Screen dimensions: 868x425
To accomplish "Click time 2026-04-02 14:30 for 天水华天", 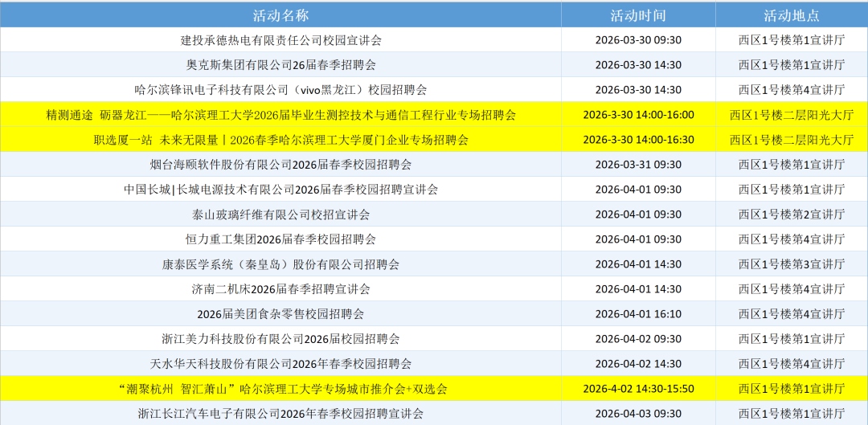I will tap(638, 364).
